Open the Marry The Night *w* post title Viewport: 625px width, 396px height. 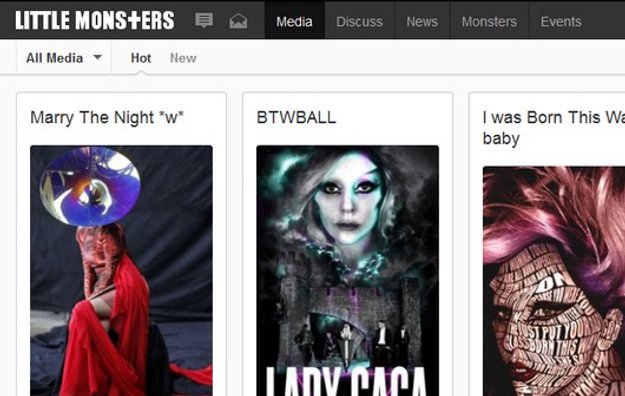tap(107, 118)
